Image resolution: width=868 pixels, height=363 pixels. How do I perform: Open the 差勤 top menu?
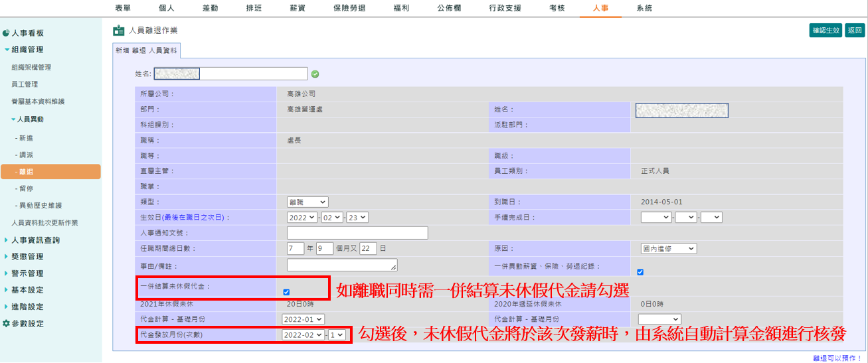point(211,8)
